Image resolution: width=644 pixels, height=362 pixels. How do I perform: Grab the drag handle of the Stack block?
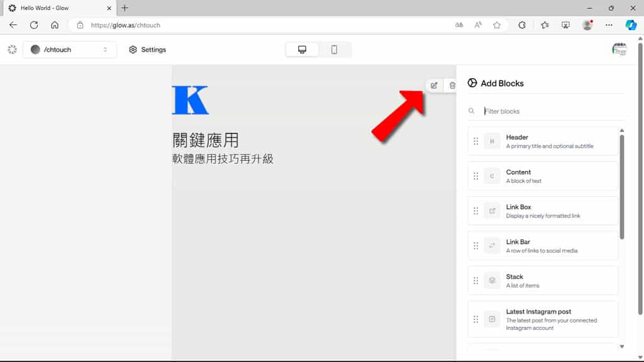[475, 281]
